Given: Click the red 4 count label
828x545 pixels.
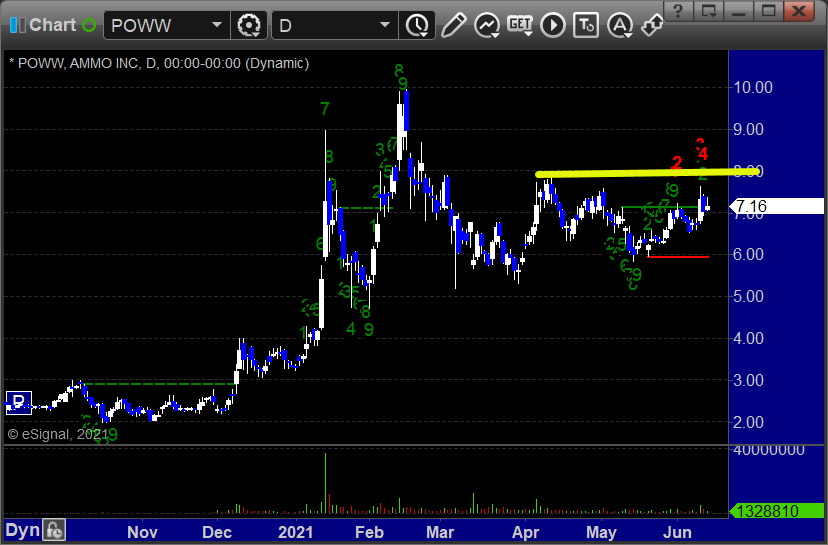Looking at the screenshot, I should point(703,154).
